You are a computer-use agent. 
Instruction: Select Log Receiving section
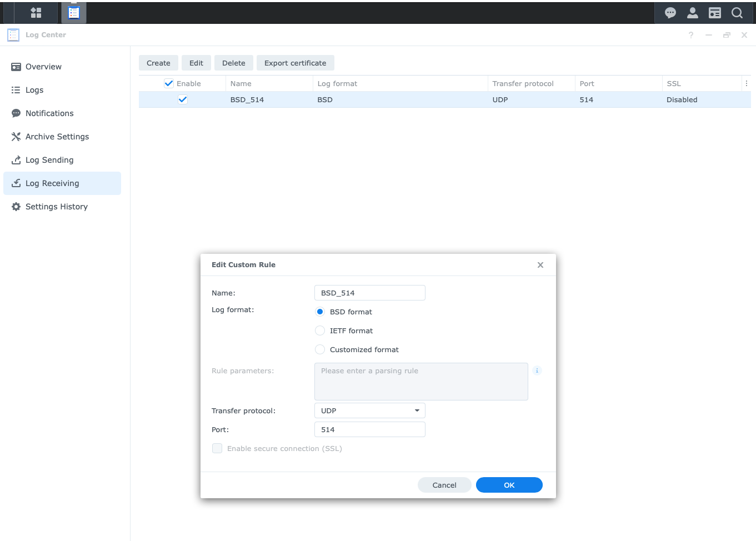click(x=62, y=183)
